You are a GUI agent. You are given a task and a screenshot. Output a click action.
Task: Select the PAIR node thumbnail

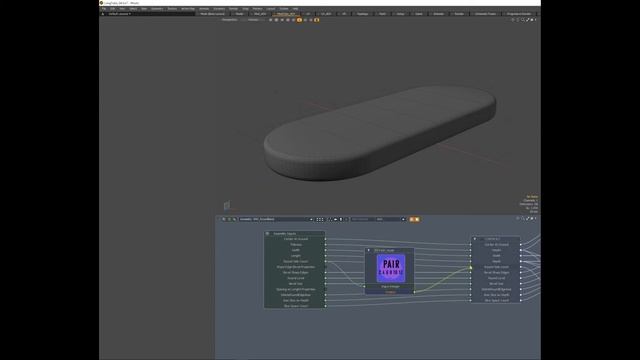tap(391, 268)
